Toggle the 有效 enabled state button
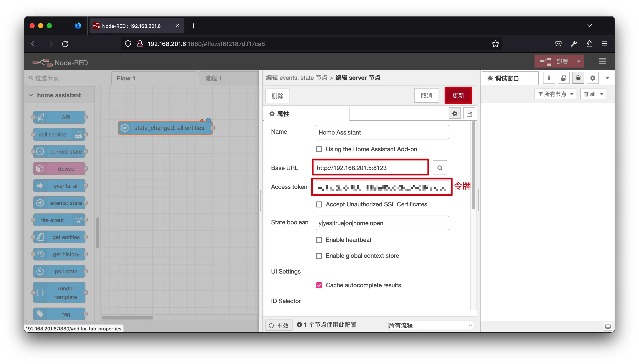Image resolution: width=639 pixels, height=364 pixels. (x=279, y=326)
